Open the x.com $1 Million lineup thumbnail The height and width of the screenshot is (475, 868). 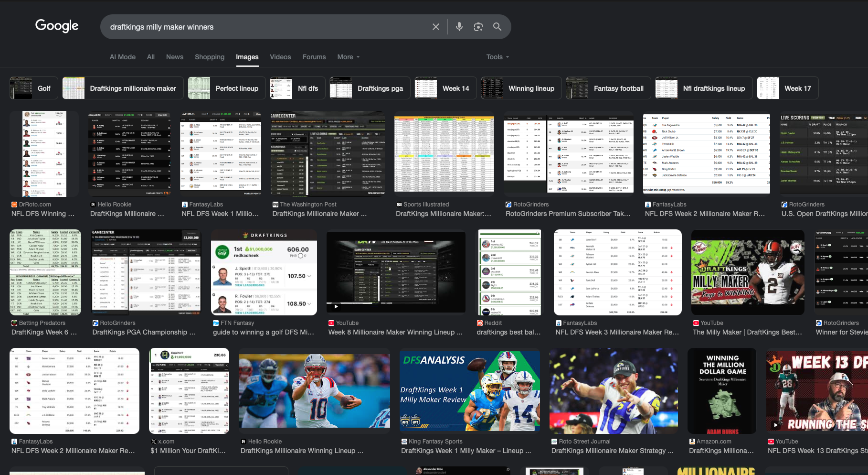click(x=189, y=391)
